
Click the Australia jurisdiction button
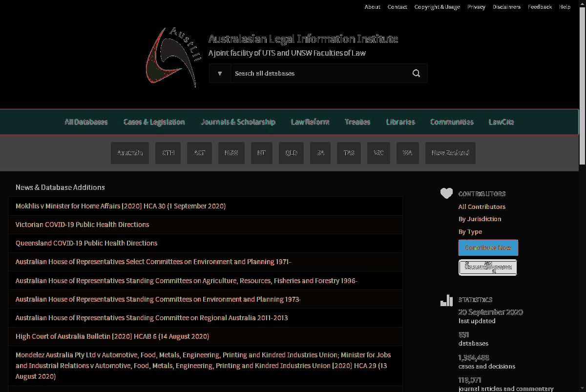tap(130, 153)
